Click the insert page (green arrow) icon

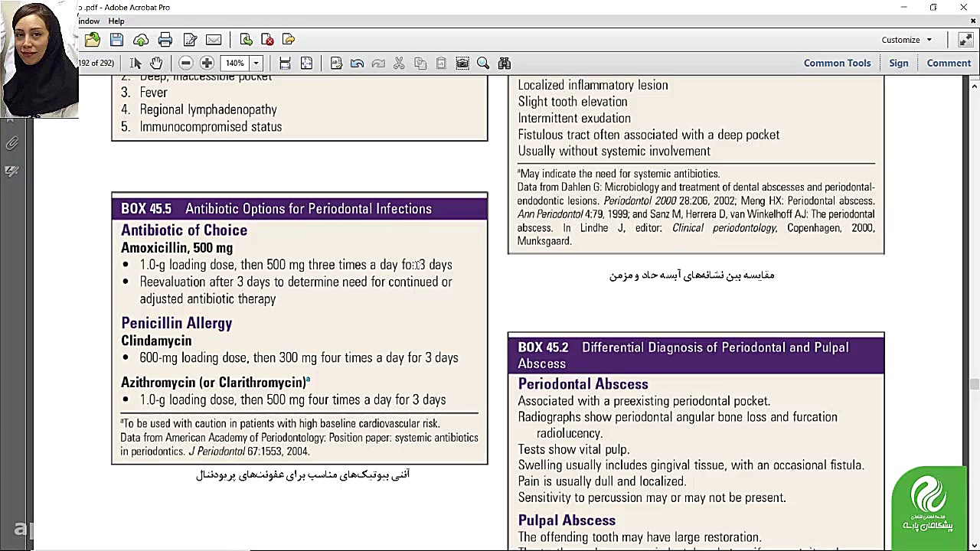point(246,40)
